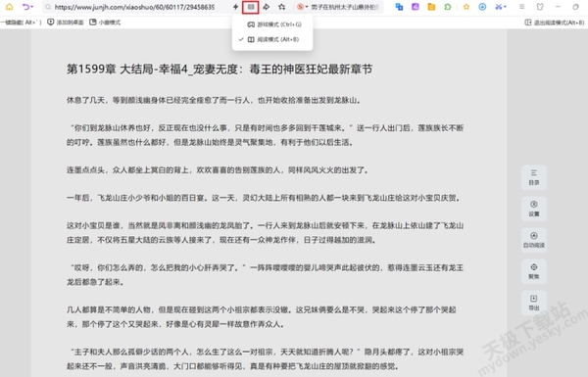This screenshot has height=377, width=588.
Task: Go to the browser home page icon
Action: coord(9,7)
